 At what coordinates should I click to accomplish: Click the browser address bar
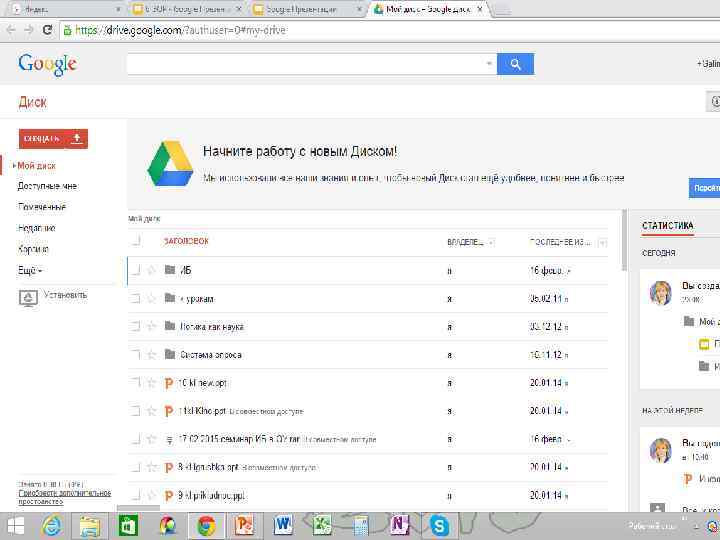coord(390,30)
